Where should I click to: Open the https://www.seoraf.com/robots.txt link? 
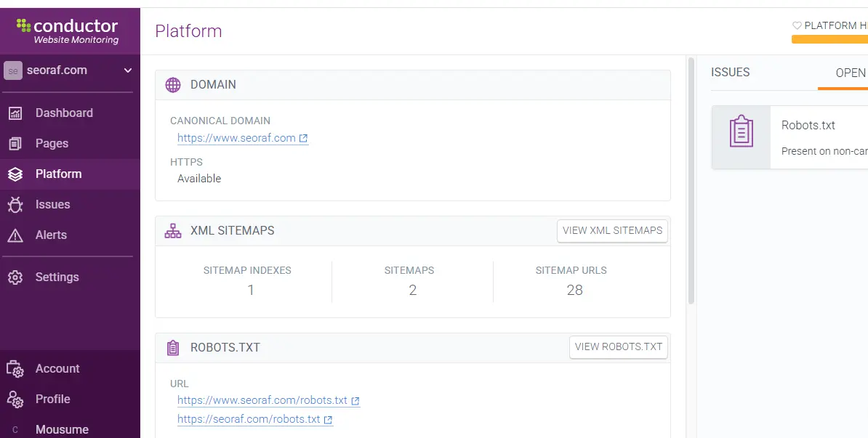pyautogui.click(x=262, y=400)
